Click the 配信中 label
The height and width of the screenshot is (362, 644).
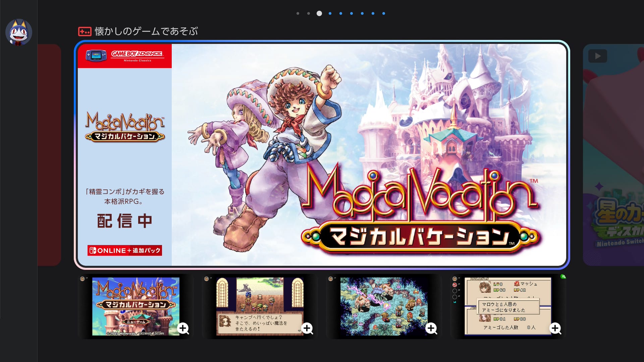tap(125, 221)
